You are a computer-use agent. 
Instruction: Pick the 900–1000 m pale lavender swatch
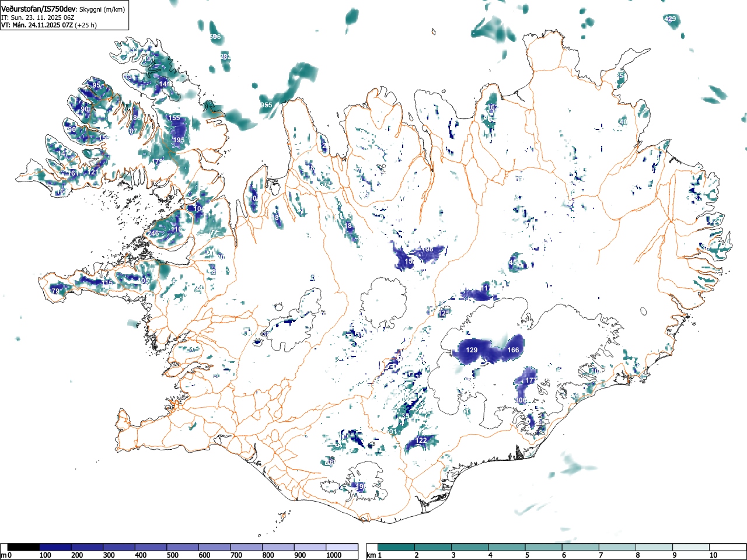310,547
